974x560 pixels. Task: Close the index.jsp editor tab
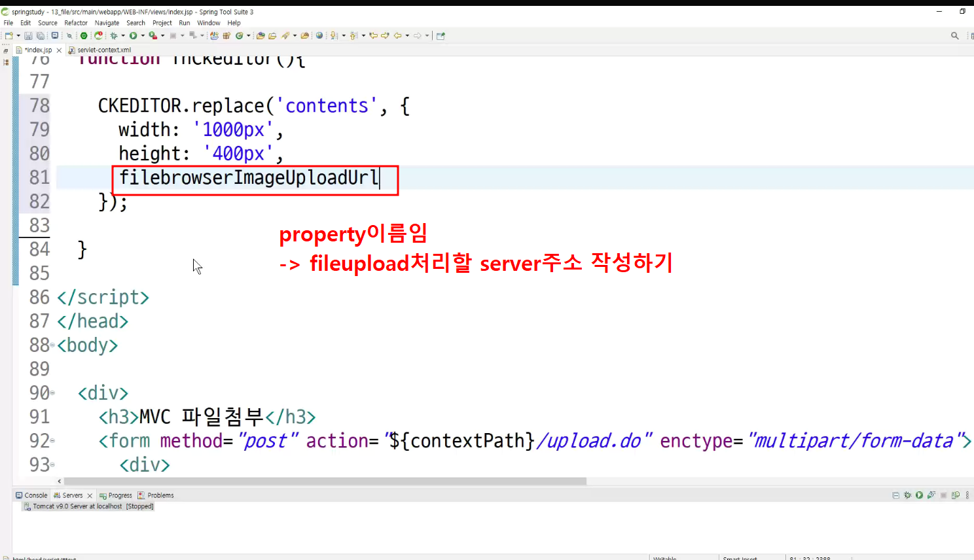(x=59, y=50)
